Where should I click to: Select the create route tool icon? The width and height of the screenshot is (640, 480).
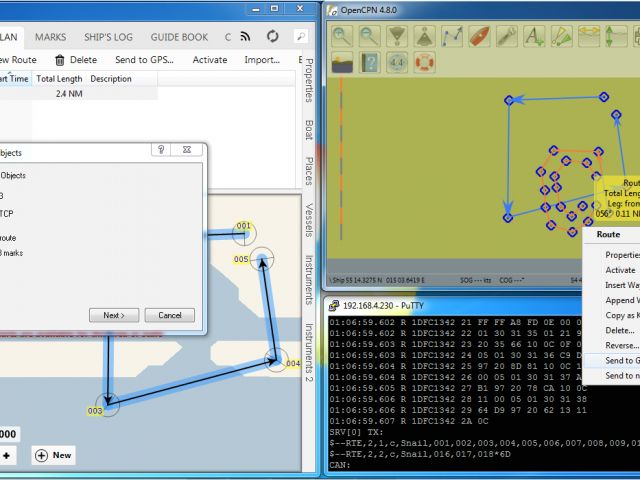tap(452, 36)
